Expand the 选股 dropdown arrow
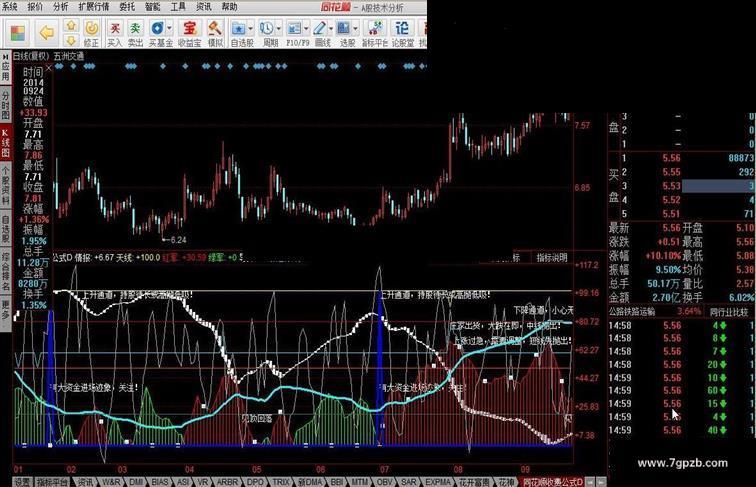This screenshot has height=487, width=756. coord(356,28)
